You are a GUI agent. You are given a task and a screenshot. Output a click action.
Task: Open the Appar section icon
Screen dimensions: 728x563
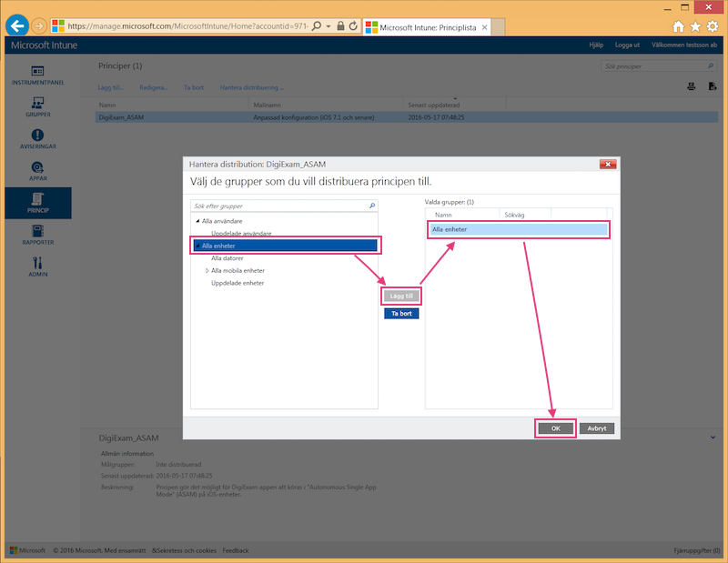pyautogui.click(x=37, y=167)
